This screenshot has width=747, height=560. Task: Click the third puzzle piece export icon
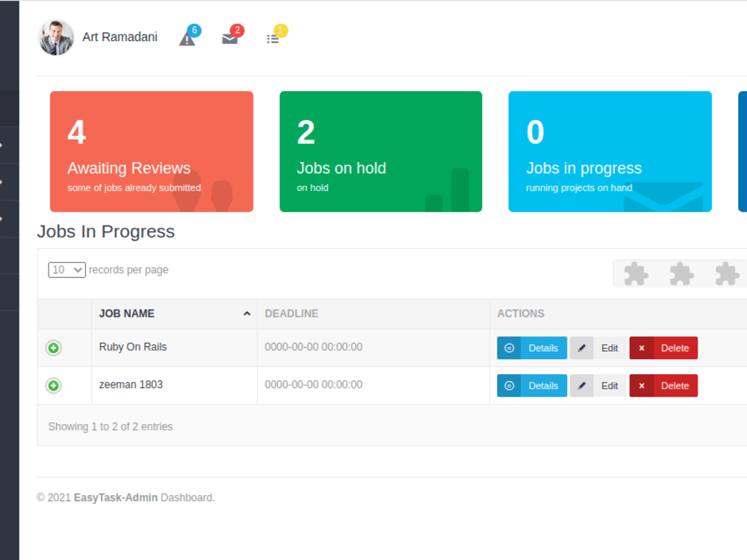click(727, 274)
